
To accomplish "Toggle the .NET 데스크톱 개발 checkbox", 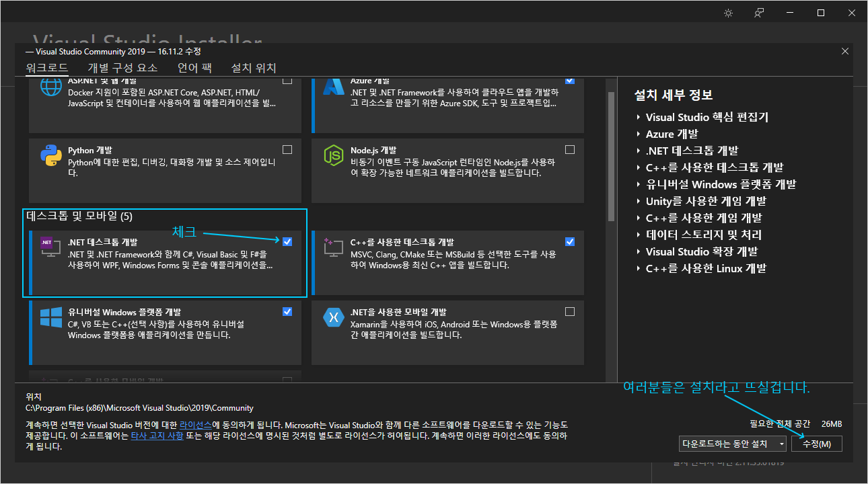I will [287, 241].
